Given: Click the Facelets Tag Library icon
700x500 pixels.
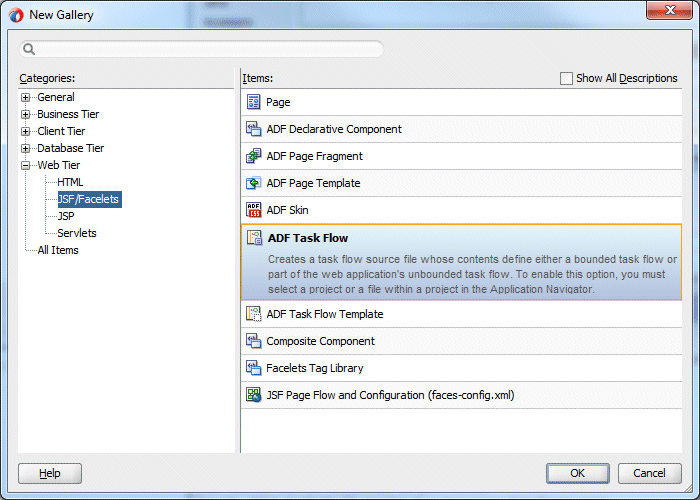Looking at the screenshot, I should click(254, 368).
